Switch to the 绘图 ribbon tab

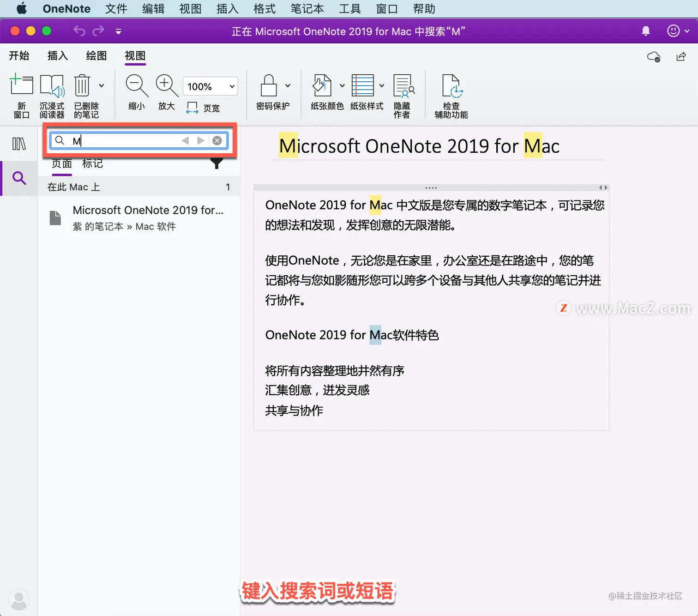click(x=96, y=56)
